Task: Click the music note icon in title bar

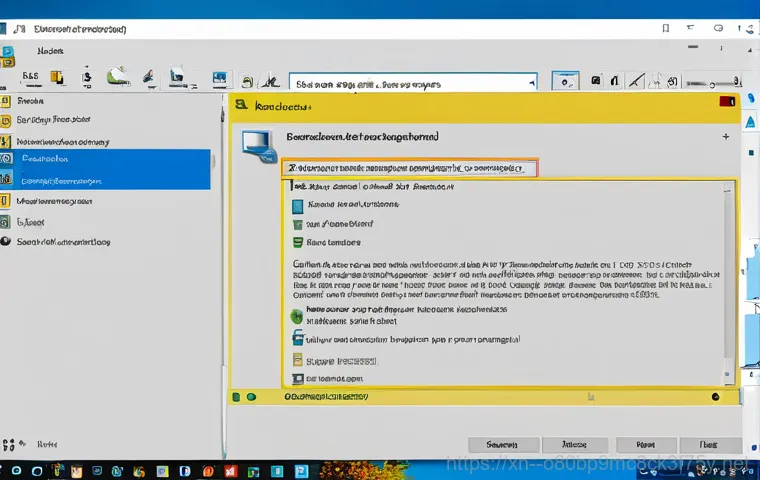Action: tap(19, 29)
